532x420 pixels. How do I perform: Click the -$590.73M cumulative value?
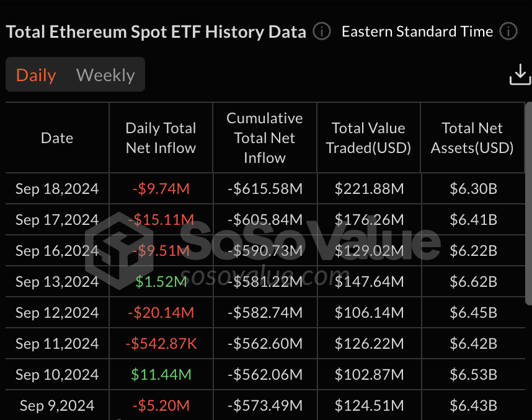(x=265, y=251)
